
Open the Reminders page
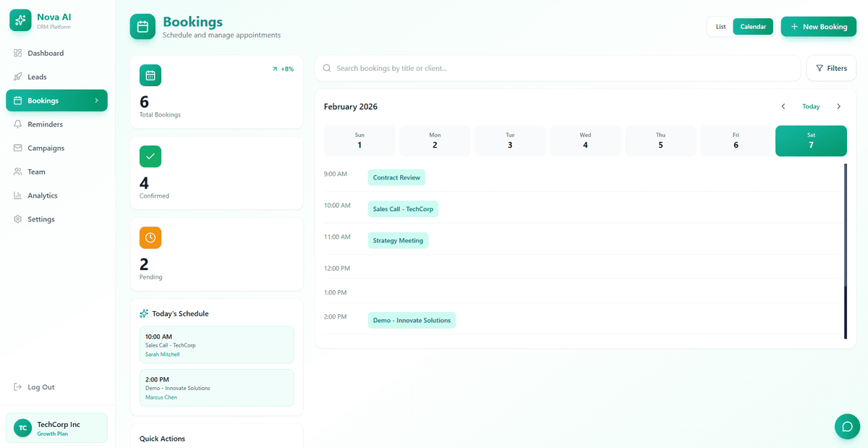[x=46, y=124]
